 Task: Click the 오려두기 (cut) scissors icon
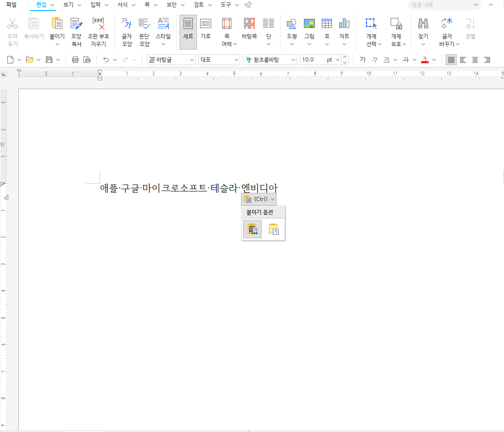[x=12, y=24]
